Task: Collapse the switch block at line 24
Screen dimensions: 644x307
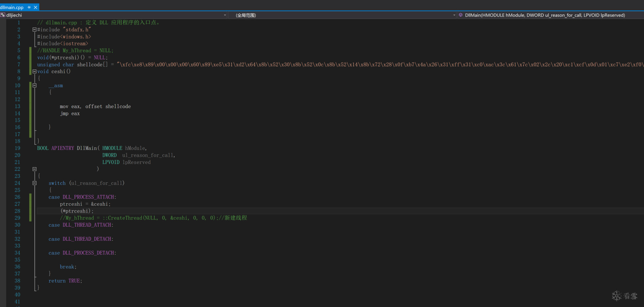Action: tap(35, 183)
